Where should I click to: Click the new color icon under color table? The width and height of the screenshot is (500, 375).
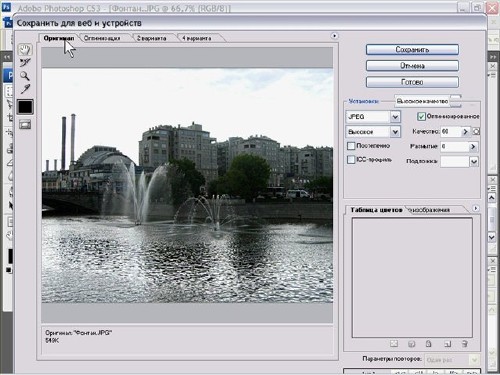pyautogui.click(x=447, y=344)
